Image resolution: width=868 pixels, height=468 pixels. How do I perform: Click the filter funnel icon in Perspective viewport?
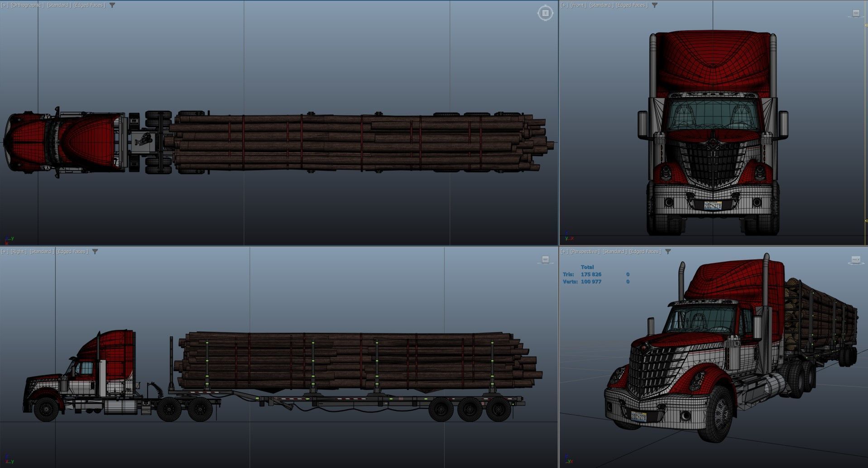pos(668,252)
